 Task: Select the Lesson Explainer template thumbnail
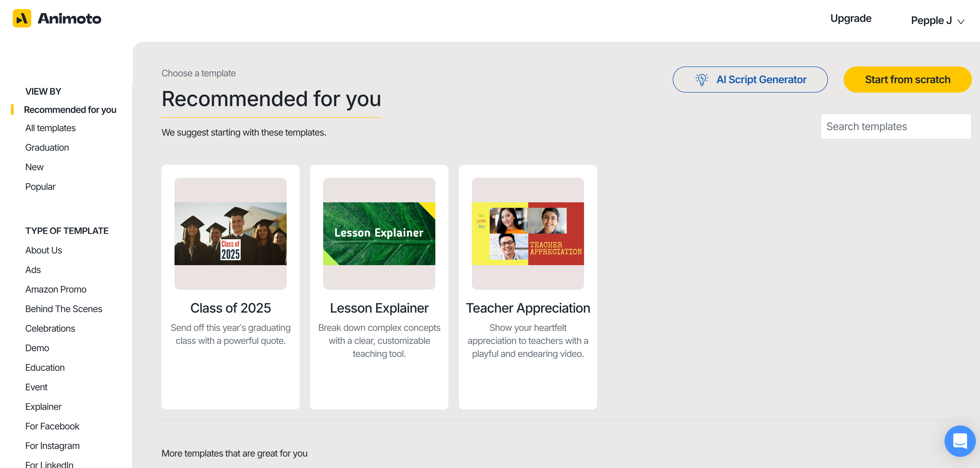click(379, 233)
